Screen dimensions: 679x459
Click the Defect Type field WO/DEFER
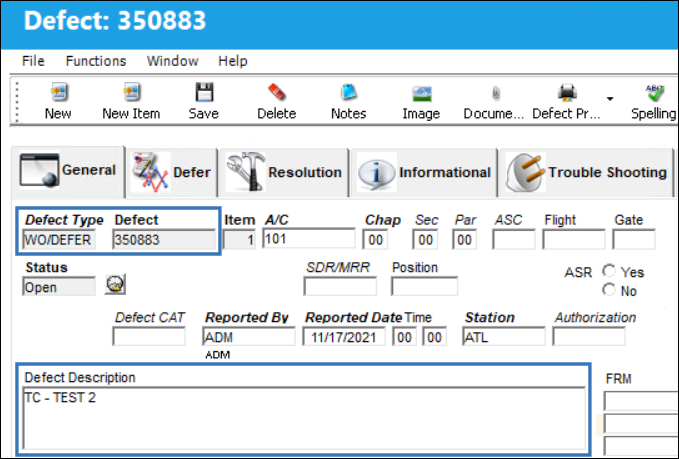point(59,240)
